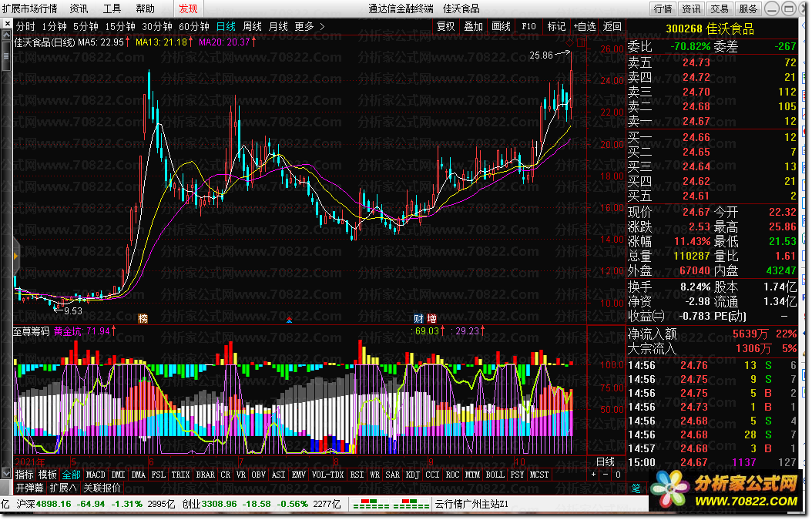Select the 日线 daily period
This screenshot has height=520, width=812.
point(226,26)
